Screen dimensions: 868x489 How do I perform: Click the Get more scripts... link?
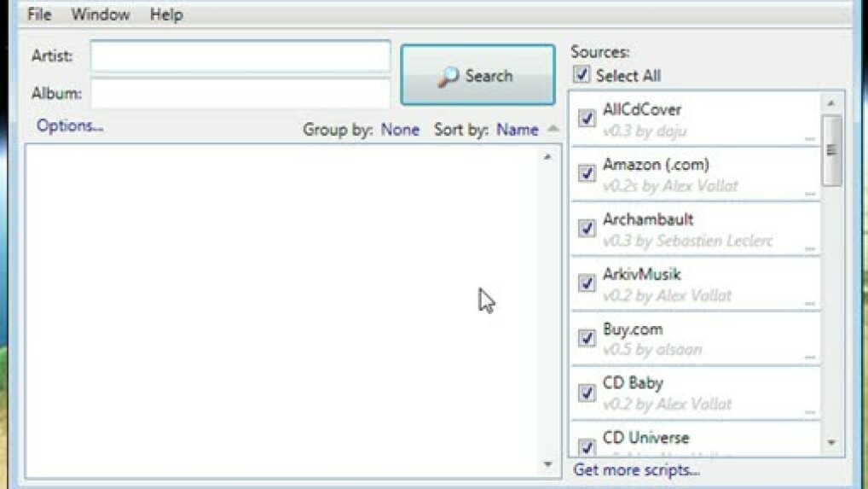pyautogui.click(x=636, y=469)
